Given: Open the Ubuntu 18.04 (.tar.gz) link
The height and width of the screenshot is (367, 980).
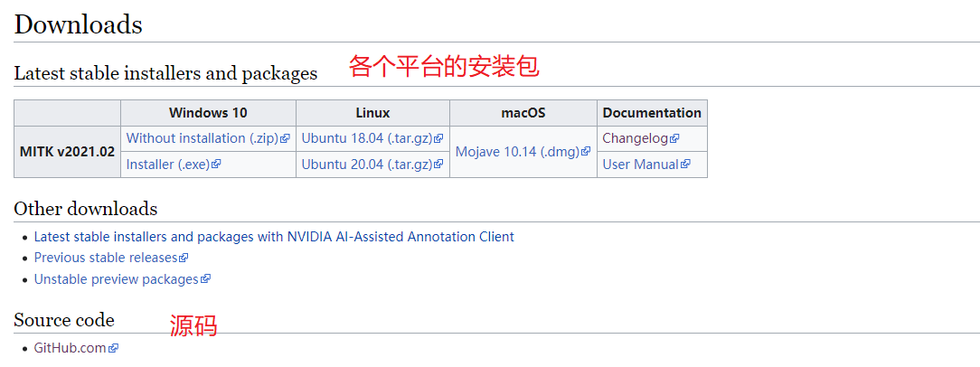Looking at the screenshot, I should point(367,138).
